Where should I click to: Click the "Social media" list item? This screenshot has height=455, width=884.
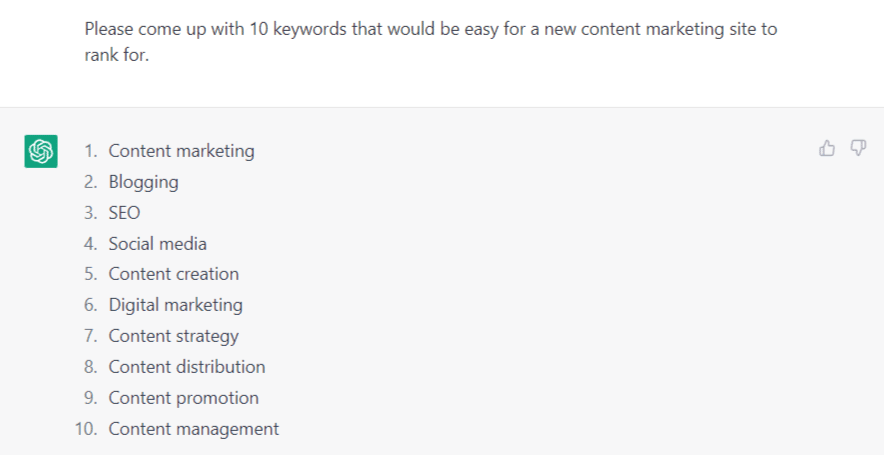(x=158, y=244)
